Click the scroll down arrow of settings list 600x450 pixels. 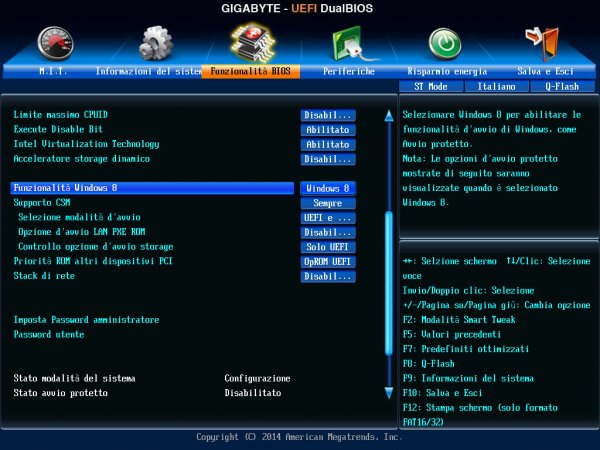[389, 393]
